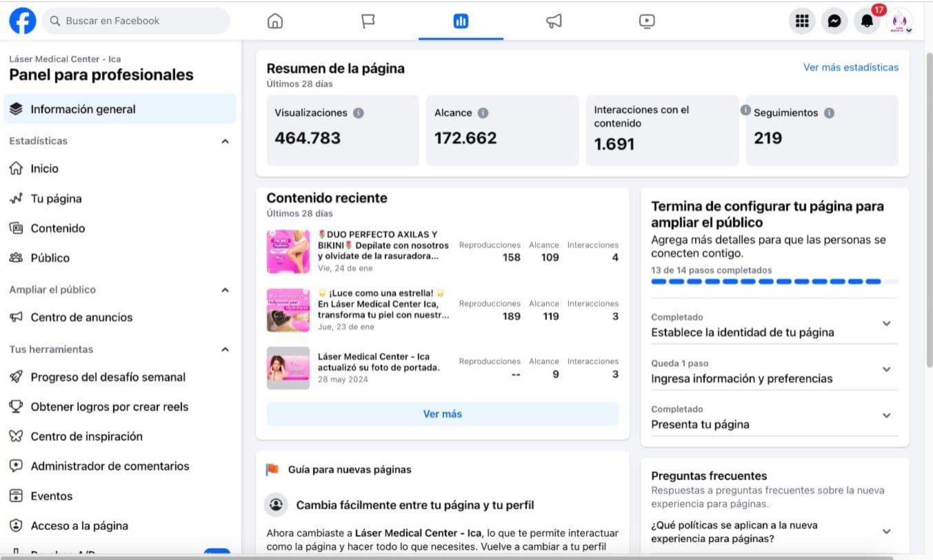The image size is (933, 560).
Task: Collapse the Tus herramientas section
Action: click(225, 350)
